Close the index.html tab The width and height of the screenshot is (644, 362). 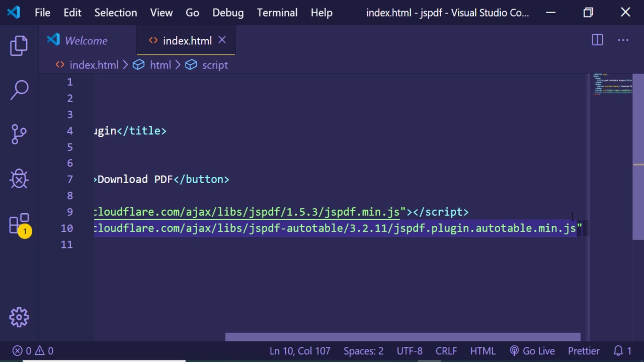(222, 40)
